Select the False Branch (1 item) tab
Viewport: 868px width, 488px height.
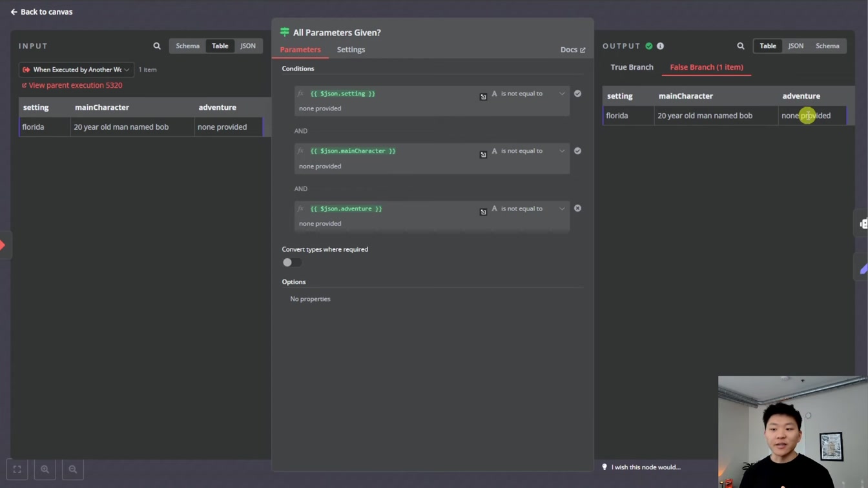point(707,67)
